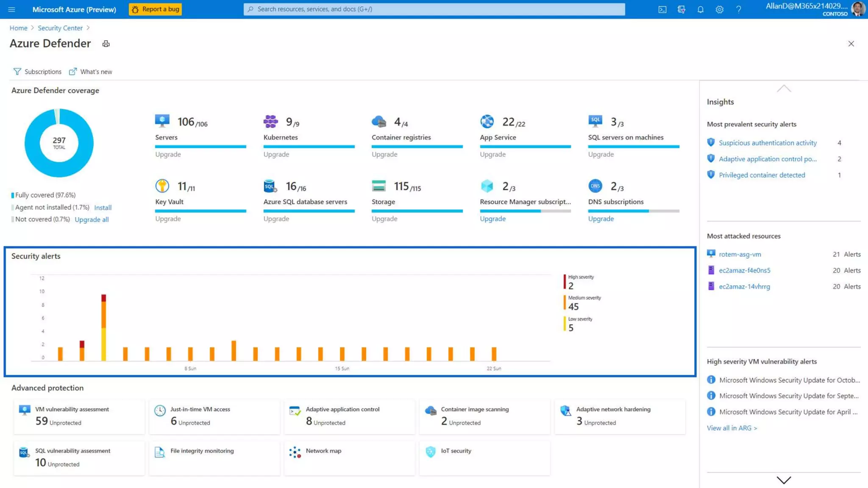Open the hamburger portal menu
This screenshot has width=868, height=488.
(x=11, y=9)
